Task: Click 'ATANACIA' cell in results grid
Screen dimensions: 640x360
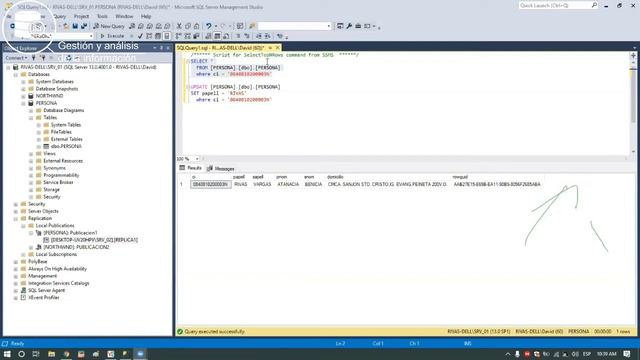Action: [288, 184]
